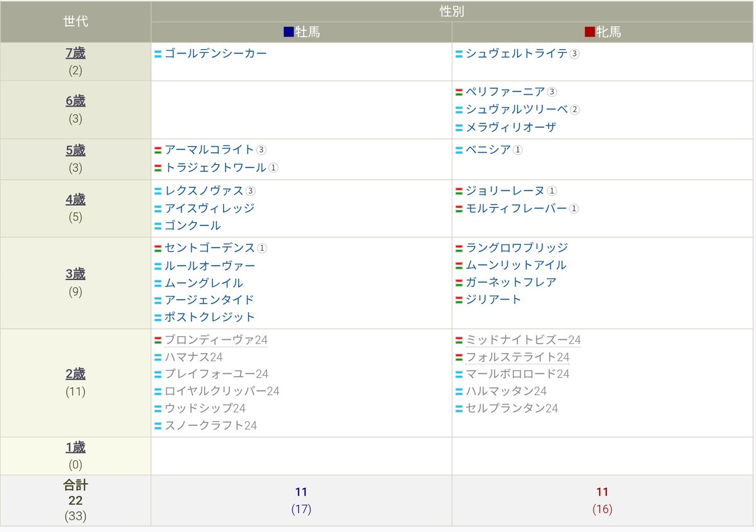
Task: Open horse プレイフォーユー24
Action: pos(217,374)
